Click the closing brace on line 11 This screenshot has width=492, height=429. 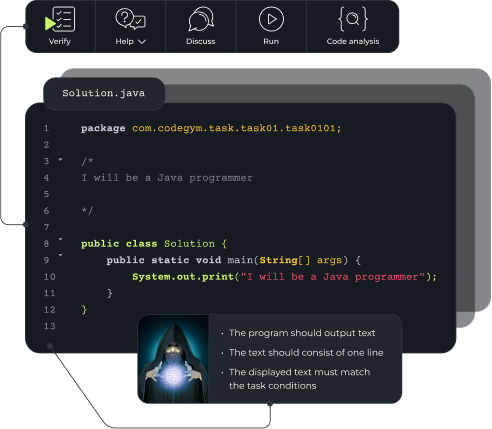coord(110,293)
